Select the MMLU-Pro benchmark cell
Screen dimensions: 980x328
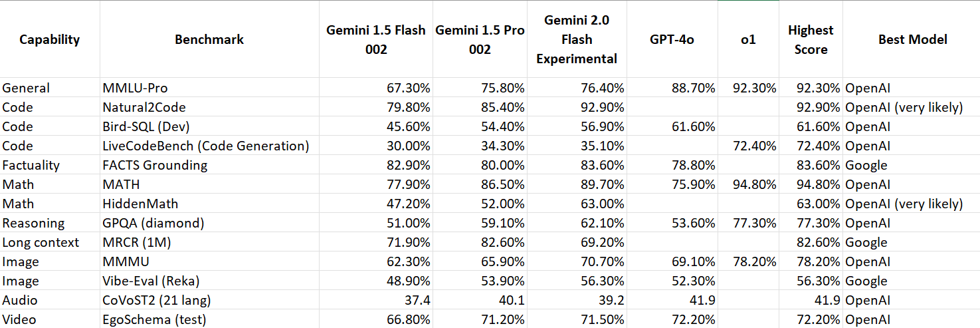[209, 88]
